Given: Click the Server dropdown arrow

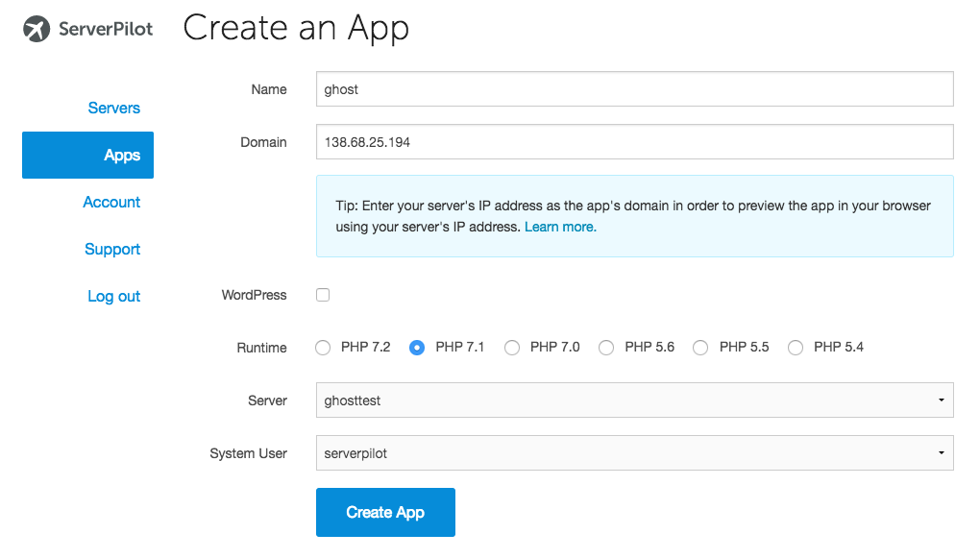Looking at the screenshot, I should (x=943, y=400).
